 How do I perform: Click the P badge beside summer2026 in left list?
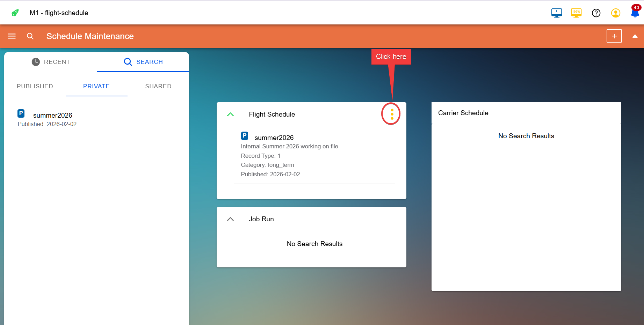click(x=21, y=113)
